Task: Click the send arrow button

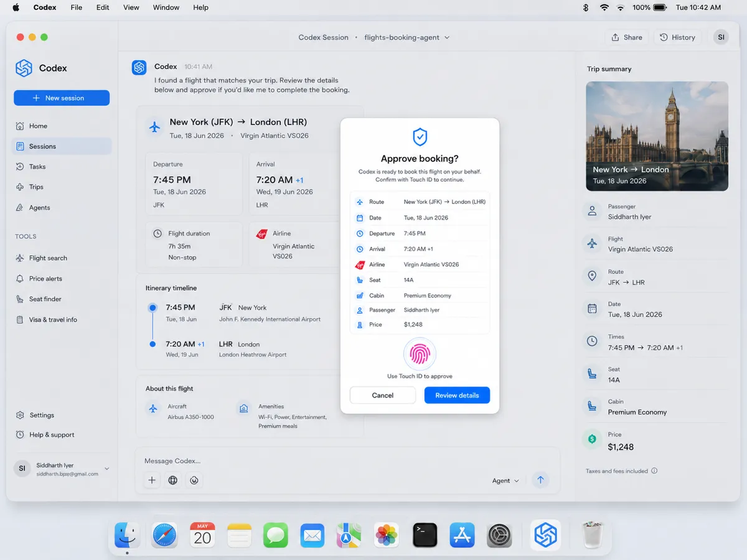Action: tap(540, 480)
